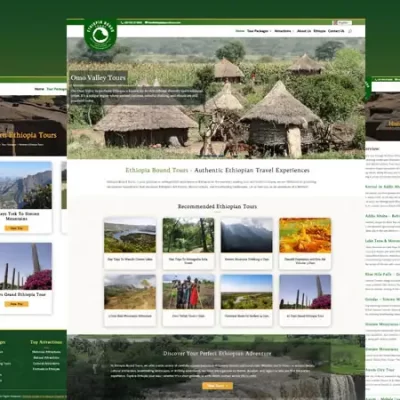Click the Ethiopia Bound round green logo

[100, 35]
